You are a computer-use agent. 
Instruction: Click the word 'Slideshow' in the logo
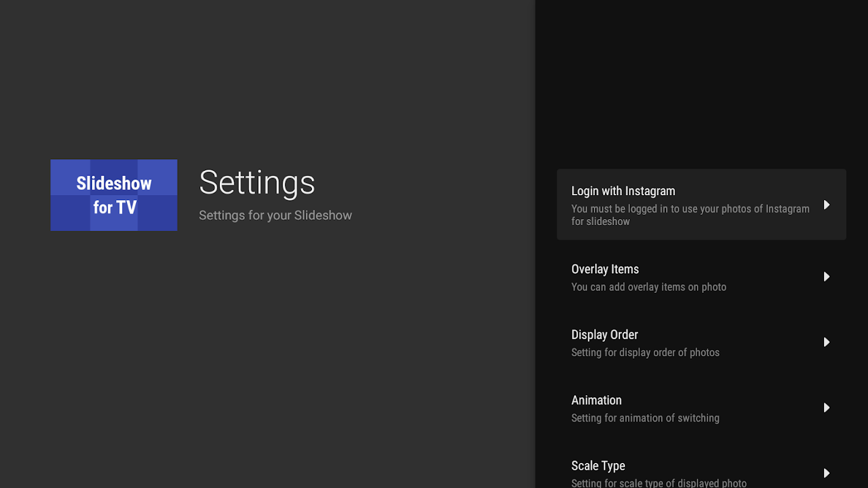[114, 183]
